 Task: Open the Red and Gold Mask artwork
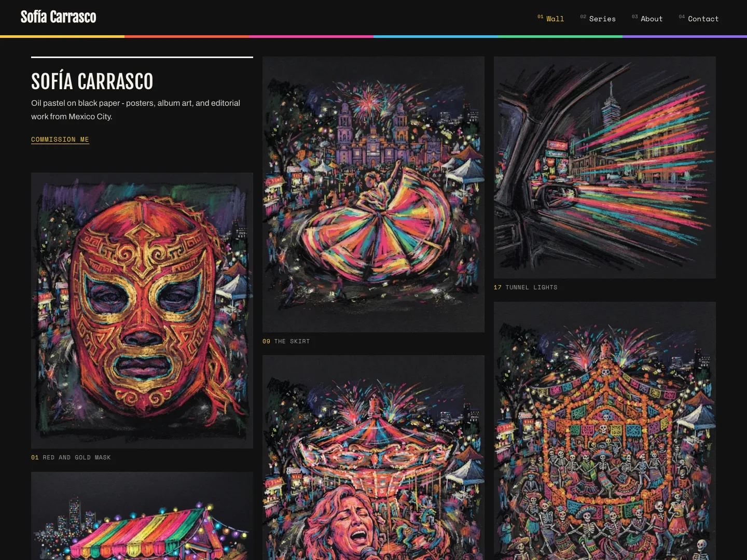pyautogui.click(x=142, y=311)
